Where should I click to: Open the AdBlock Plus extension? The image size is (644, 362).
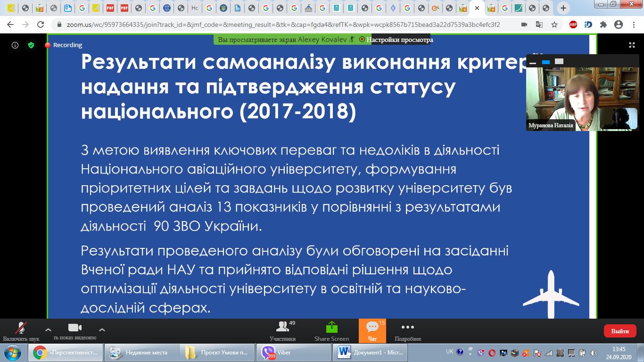(x=573, y=25)
